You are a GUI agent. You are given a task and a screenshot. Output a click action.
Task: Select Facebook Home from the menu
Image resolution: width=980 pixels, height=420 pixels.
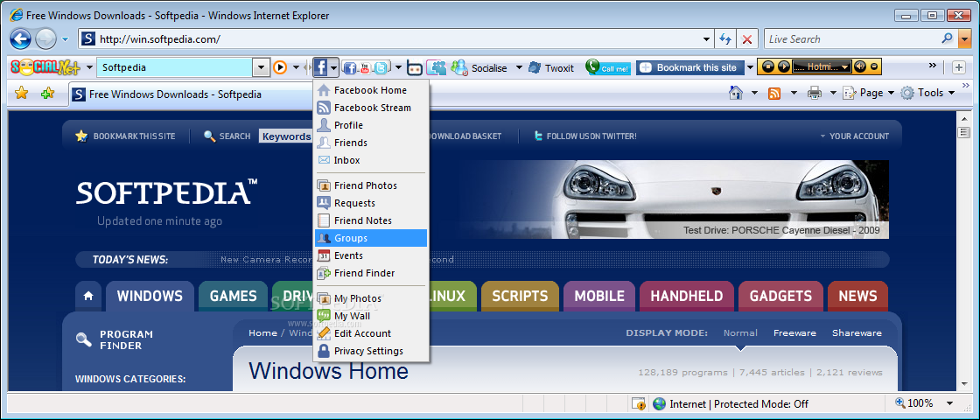(371, 90)
